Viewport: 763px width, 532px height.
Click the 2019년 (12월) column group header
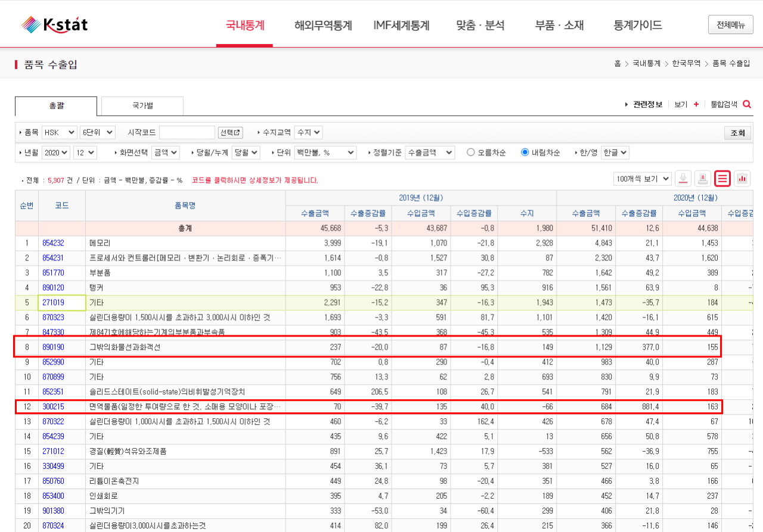421,198
